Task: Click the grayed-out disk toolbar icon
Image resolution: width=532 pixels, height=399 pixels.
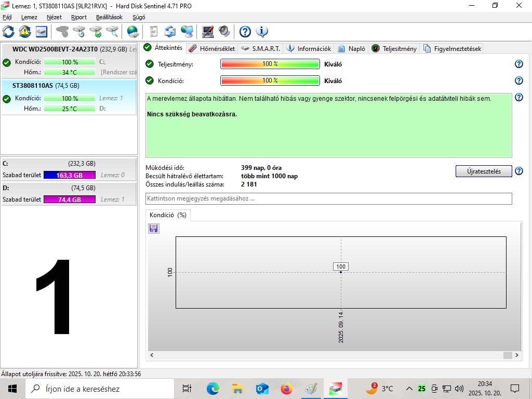Action: pyautogui.click(x=62, y=32)
